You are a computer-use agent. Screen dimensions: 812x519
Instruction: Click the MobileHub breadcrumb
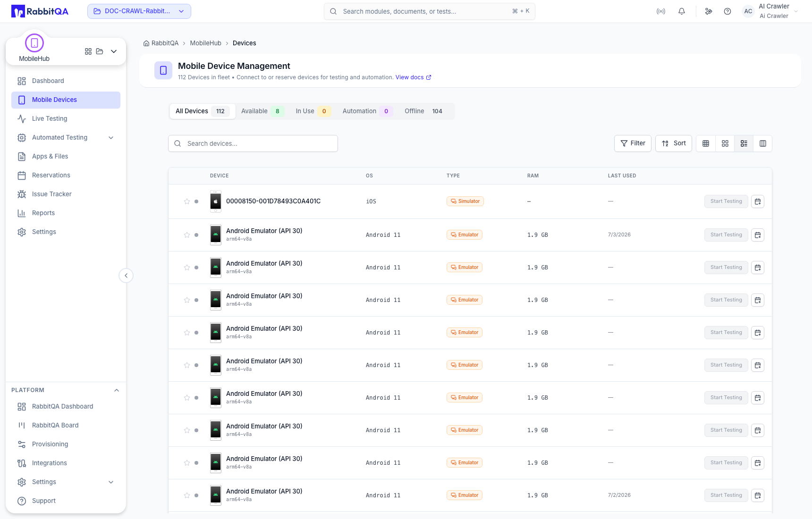pos(205,43)
